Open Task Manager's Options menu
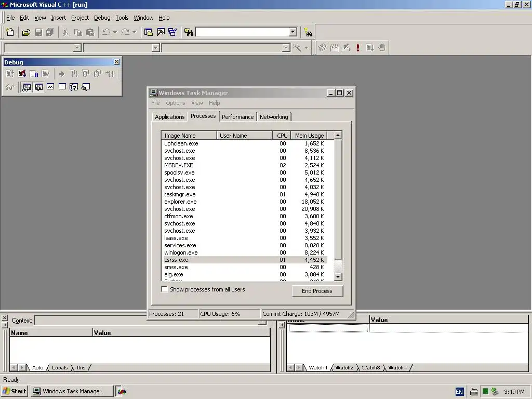Image resolution: width=532 pixels, height=399 pixels. 176,103
